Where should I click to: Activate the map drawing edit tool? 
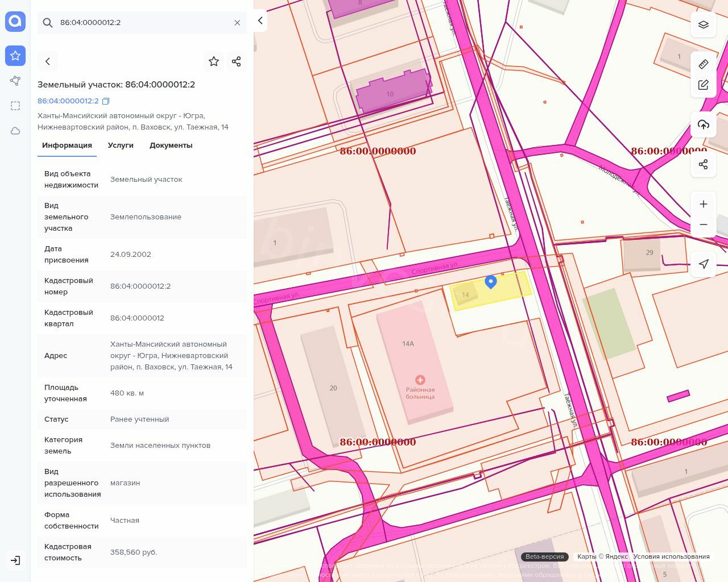704,85
